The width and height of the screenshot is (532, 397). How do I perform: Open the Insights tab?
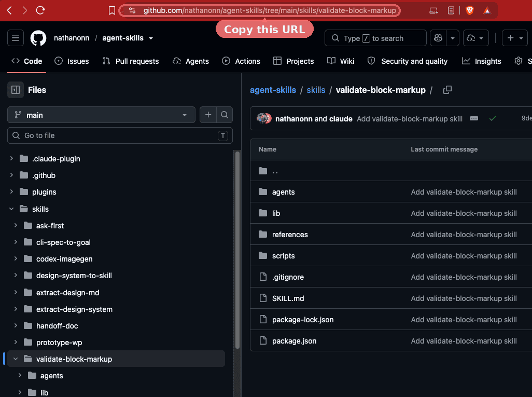482,61
